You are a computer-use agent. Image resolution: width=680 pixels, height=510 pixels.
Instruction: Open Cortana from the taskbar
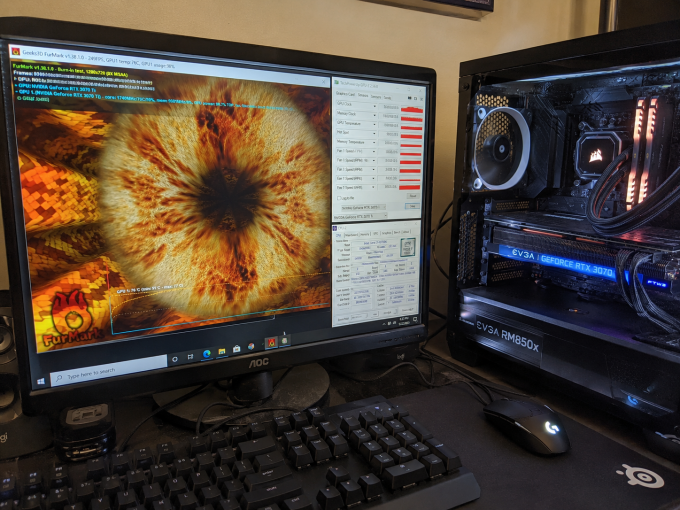[x=175, y=359]
